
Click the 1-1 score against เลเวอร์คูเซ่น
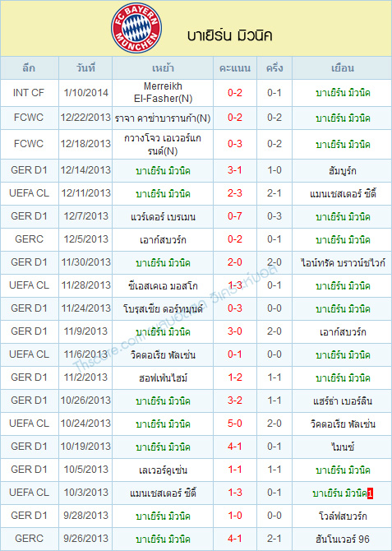coord(235,470)
